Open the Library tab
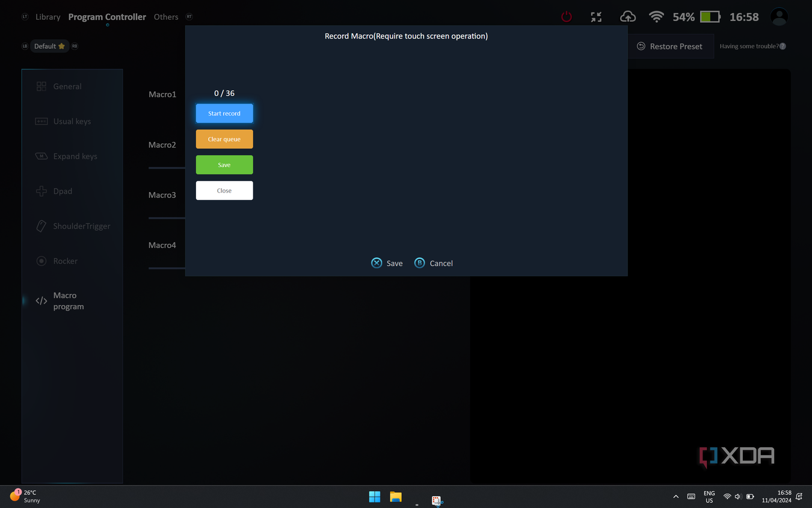This screenshot has width=812, height=508. click(x=48, y=17)
